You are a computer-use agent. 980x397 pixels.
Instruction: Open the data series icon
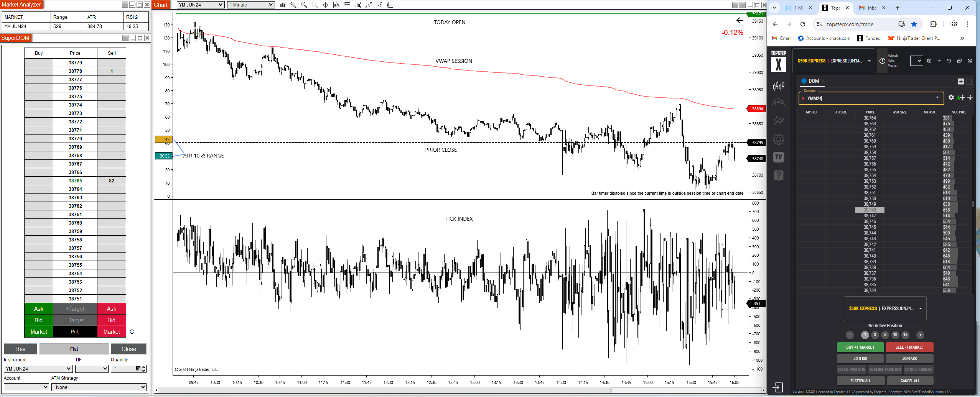[x=358, y=5]
